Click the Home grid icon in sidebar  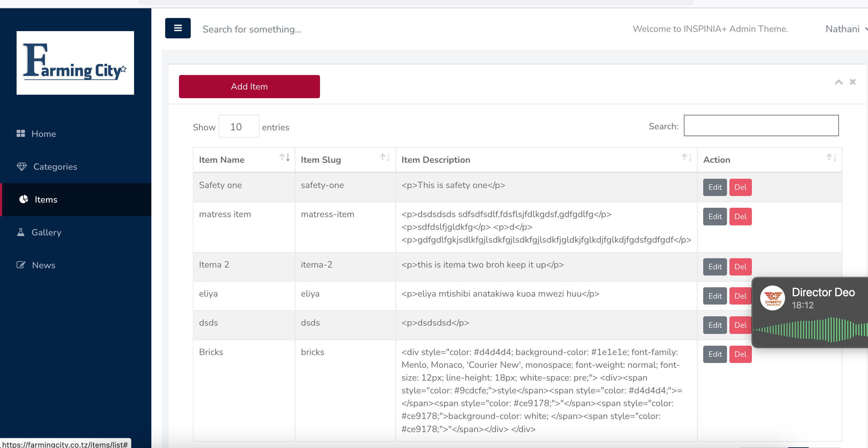[x=21, y=133]
